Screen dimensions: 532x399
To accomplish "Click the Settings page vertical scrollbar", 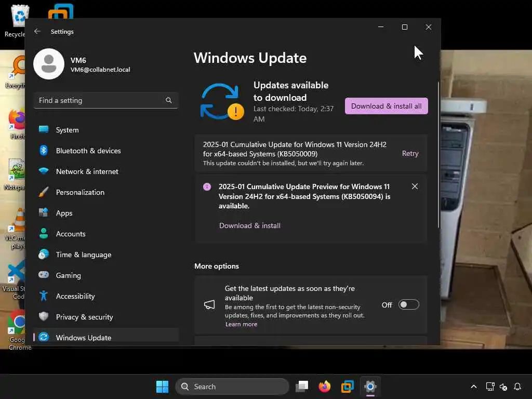I will 438,155.
